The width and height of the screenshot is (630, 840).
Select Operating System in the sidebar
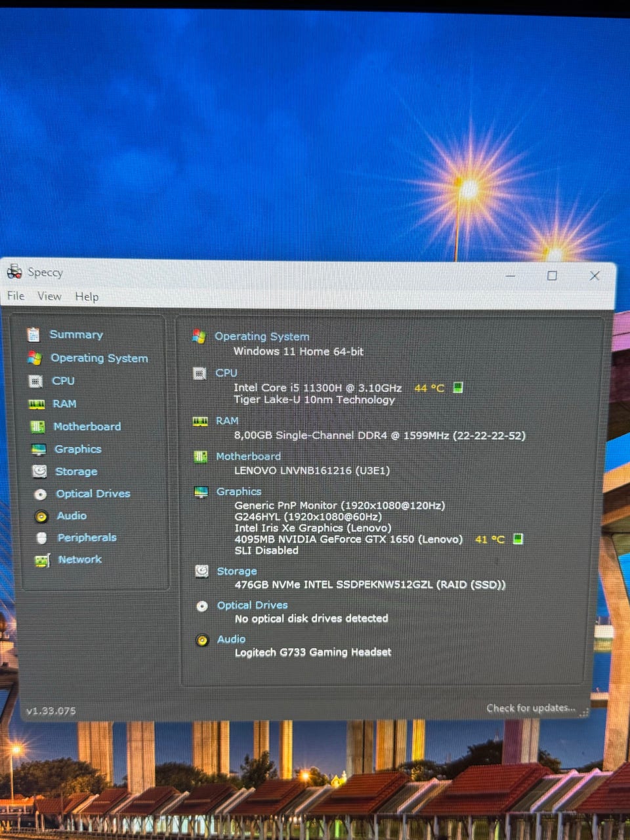pyautogui.click(x=99, y=358)
